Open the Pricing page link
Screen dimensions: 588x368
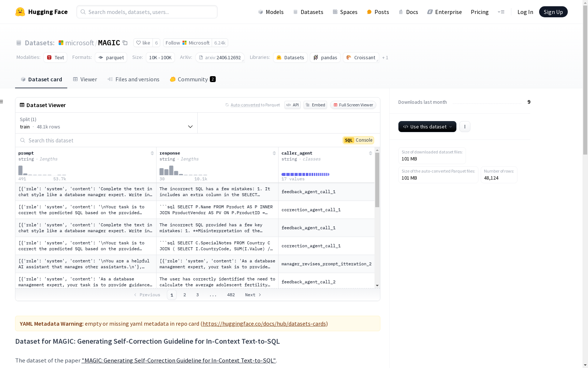(x=480, y=12)
